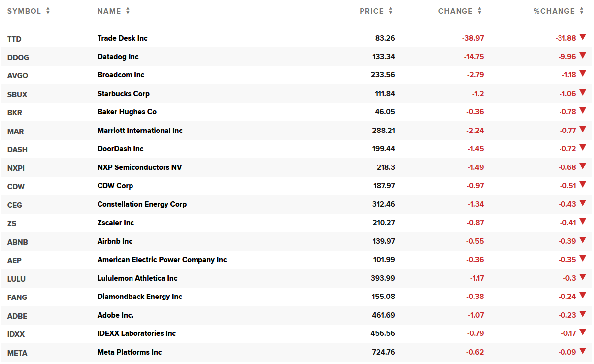Image resolution: width=594 pixels, height=364 pixels.
Task: Sort by CHANGE column sort arrows
Action: point(479,11)
